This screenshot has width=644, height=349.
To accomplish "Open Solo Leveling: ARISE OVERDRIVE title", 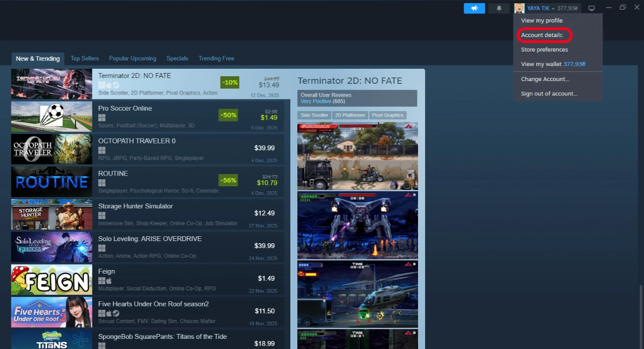I will click(x=150, y=239).
